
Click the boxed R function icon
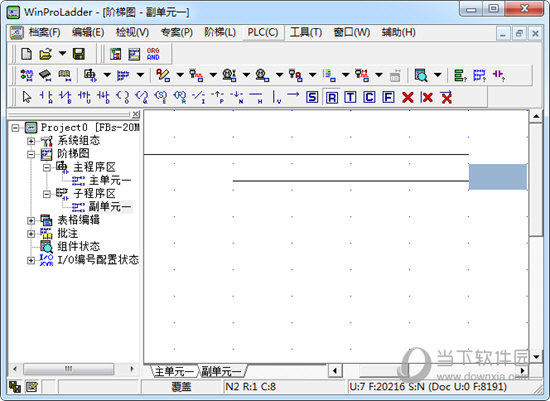(331, 97)
